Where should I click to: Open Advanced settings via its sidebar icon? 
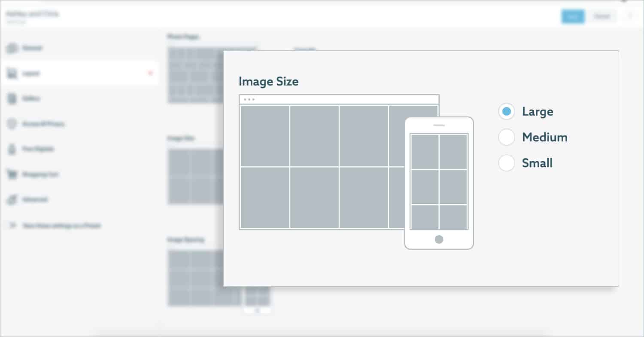(13, 199)
